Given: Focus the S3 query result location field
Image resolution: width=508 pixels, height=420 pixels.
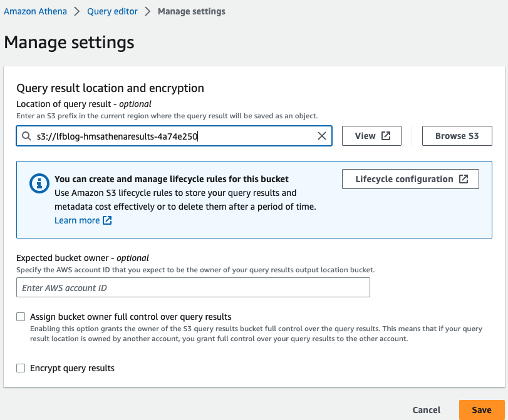Looking at the screenshot, I should [x=174, y=136].
